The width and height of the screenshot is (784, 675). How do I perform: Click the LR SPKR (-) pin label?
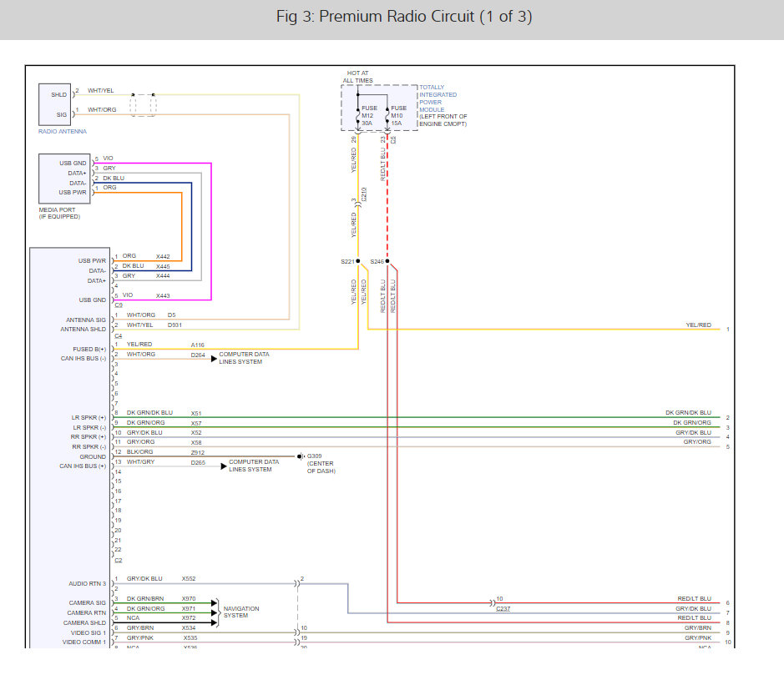89,428
